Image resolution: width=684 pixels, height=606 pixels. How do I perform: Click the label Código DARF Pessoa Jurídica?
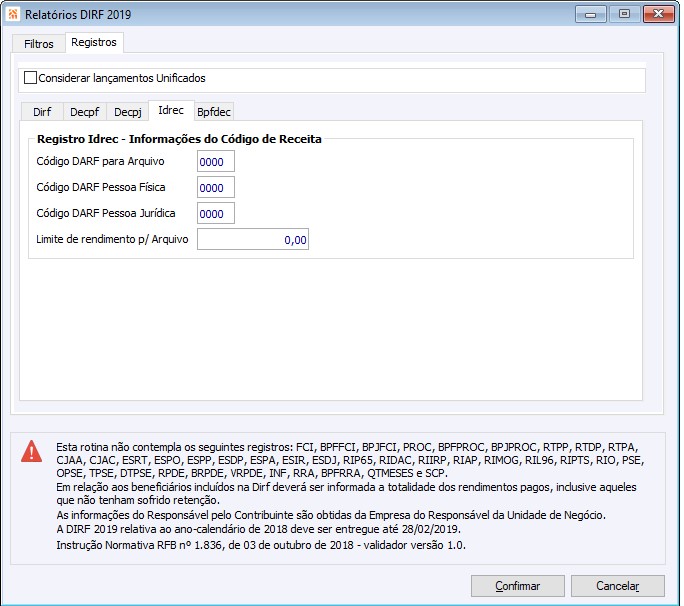pos(106,213)
